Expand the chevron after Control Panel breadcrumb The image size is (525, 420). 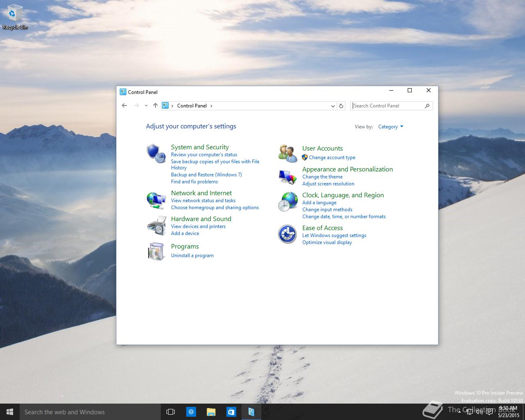[211, 106]
